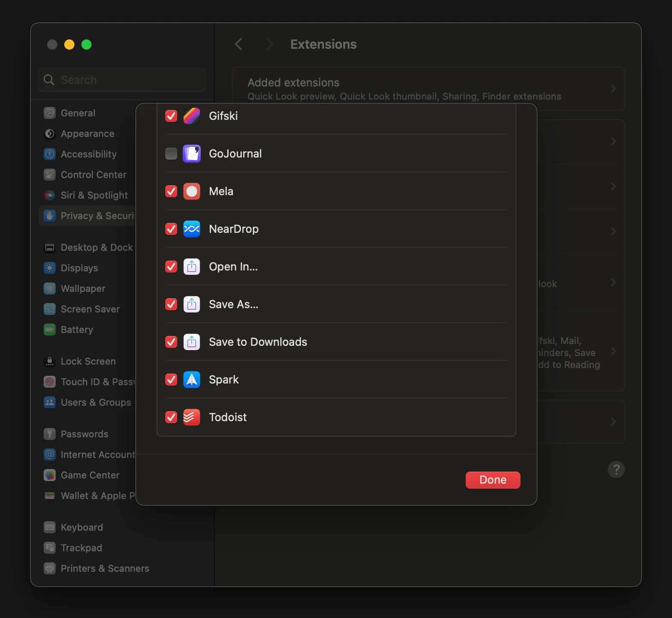
Task: Expand the Added extensions row chevron
Action: pyautogui.click(x=613, y=89)
